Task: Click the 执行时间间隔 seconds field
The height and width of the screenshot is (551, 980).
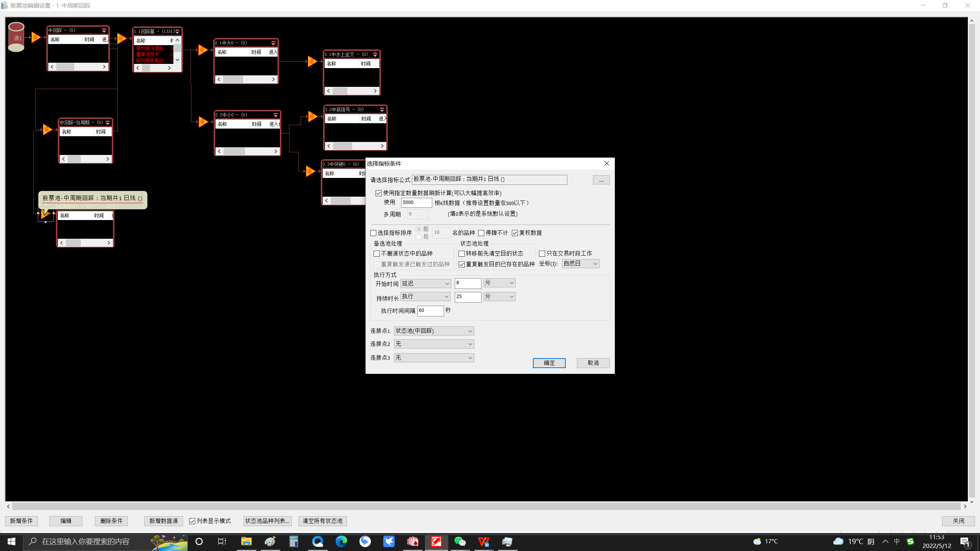Action: pos(430,311)
